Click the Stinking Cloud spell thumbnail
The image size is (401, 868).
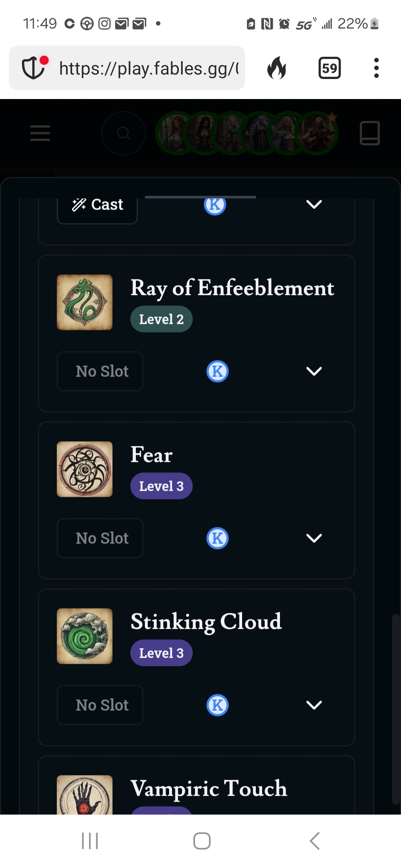[x=85, y=636]
